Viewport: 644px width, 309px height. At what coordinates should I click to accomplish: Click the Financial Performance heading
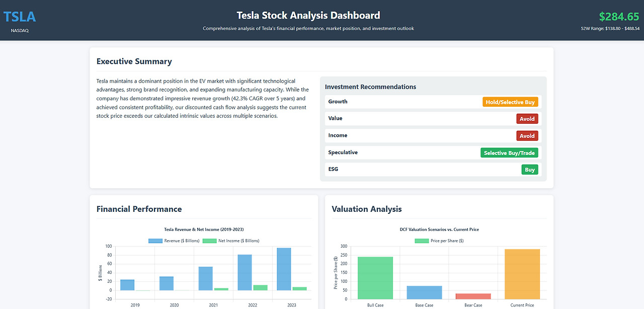(x=139, y=209)
